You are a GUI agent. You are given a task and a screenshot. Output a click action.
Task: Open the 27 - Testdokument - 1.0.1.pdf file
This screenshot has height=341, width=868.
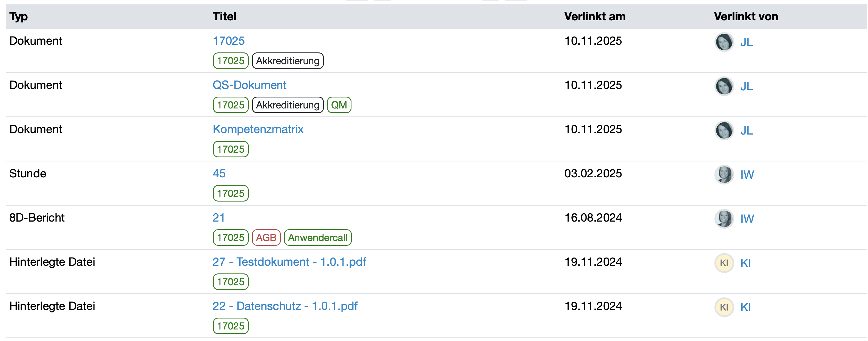click(x=289, y=262)
